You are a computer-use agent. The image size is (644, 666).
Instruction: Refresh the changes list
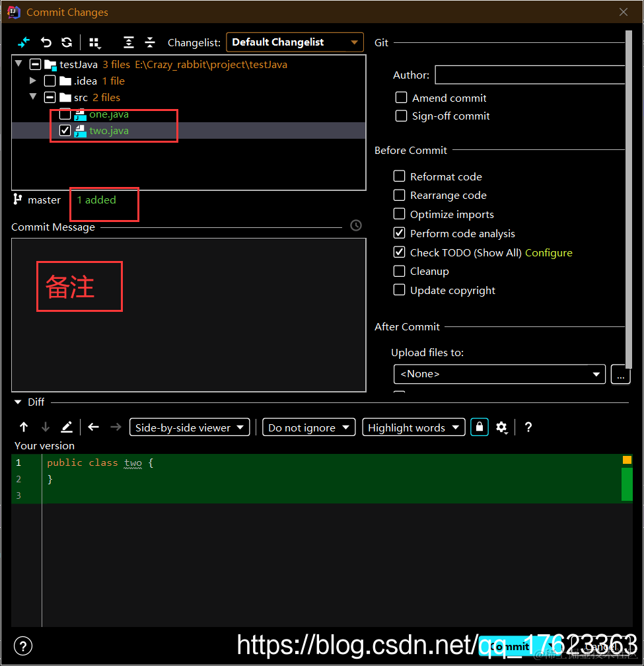point(67,42)
